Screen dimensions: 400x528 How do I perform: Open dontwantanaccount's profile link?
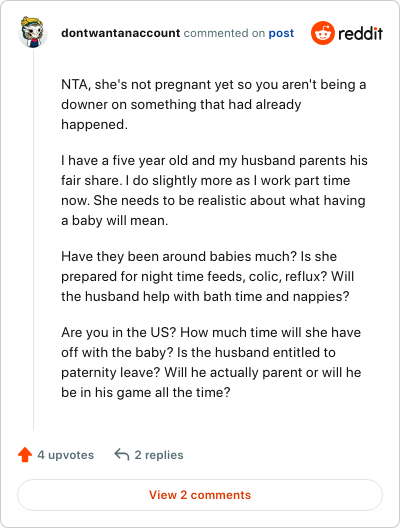[x=121, y=33]
